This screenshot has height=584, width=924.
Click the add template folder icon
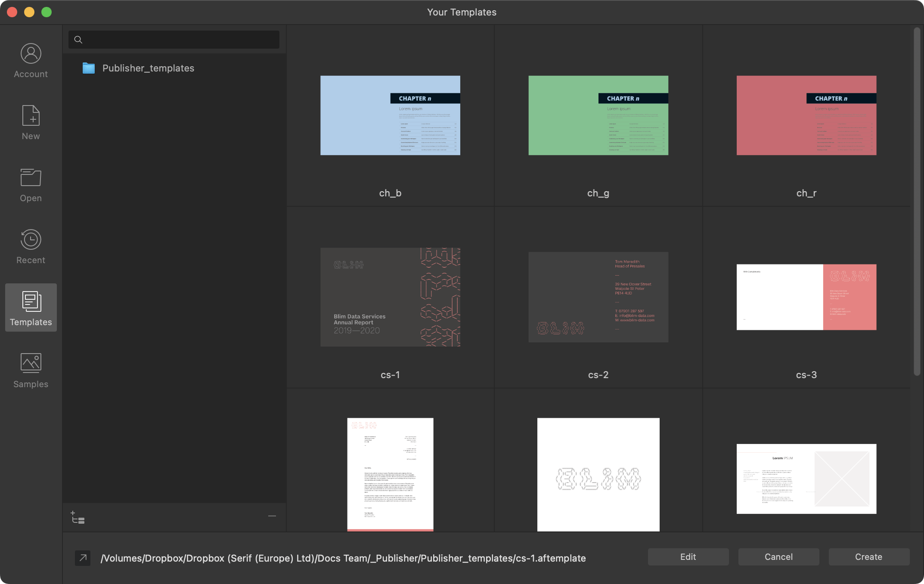(x=77, y=516)
